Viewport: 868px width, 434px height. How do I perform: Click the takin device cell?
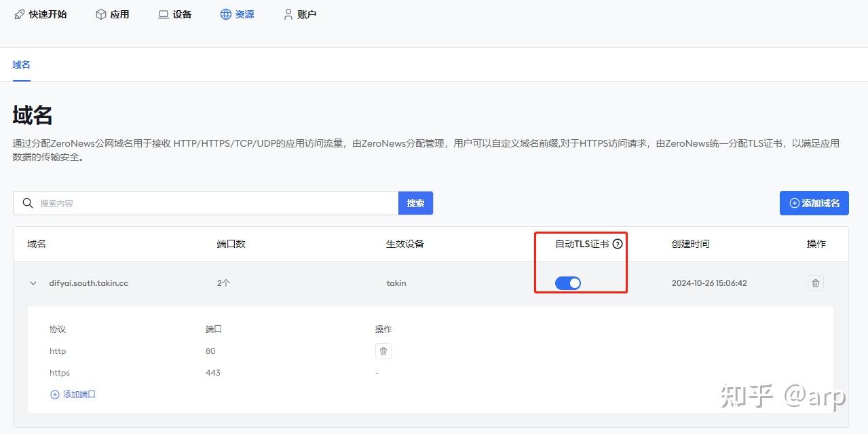[396, 283]
